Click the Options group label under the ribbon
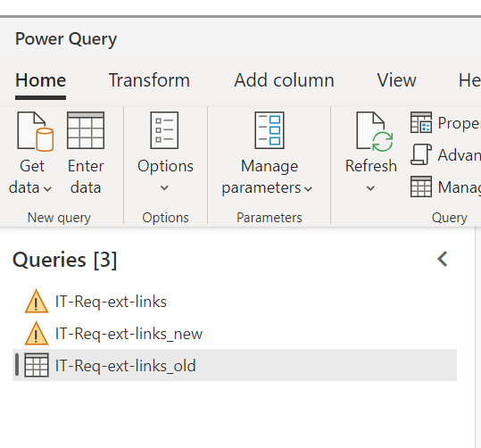The image size is (481, 448). (165, 218)
